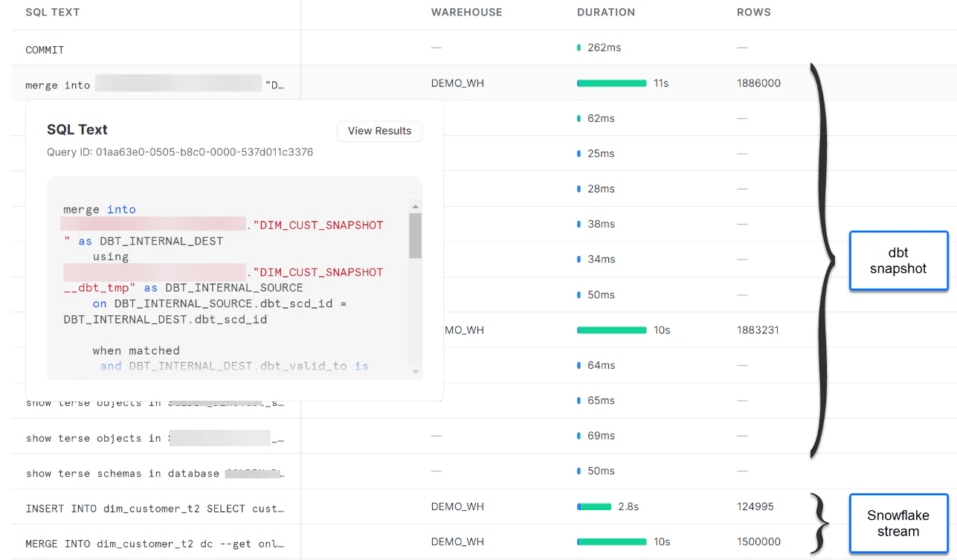Click the 2.8s duration bar
This screenshot has height=560, width=957.
coord(594,506)
